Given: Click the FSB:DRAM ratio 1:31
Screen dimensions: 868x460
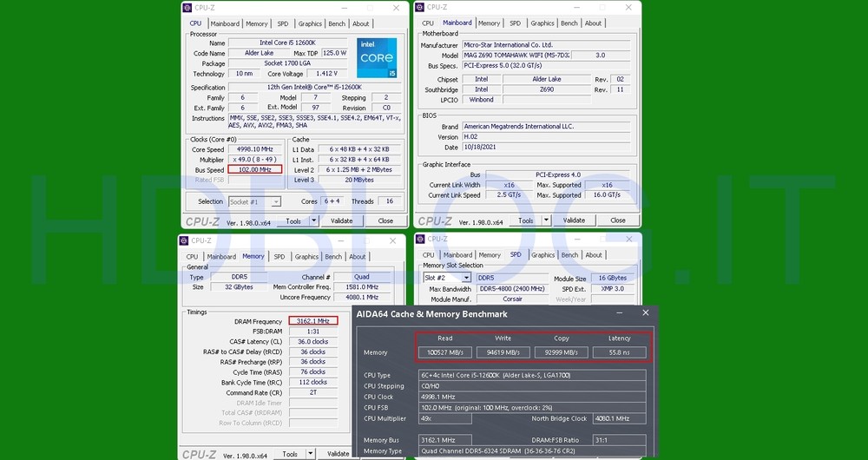Looking at the screenshot, I should 312,331.
